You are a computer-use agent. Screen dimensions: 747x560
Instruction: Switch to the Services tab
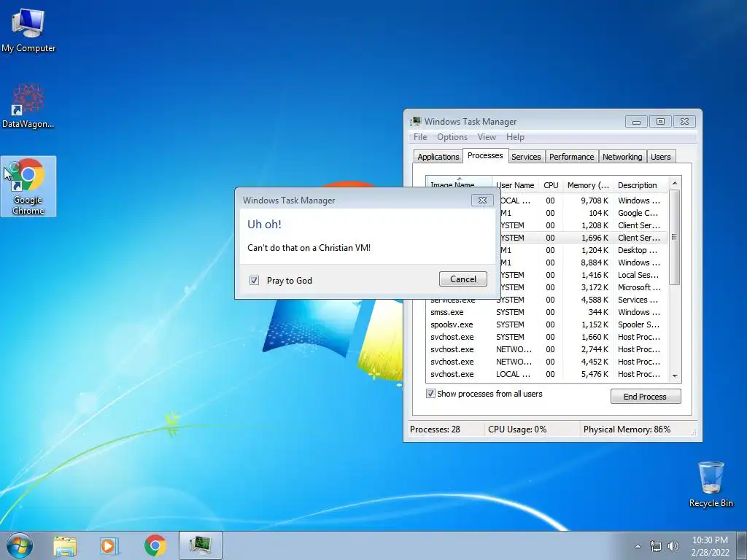[526, 157]
